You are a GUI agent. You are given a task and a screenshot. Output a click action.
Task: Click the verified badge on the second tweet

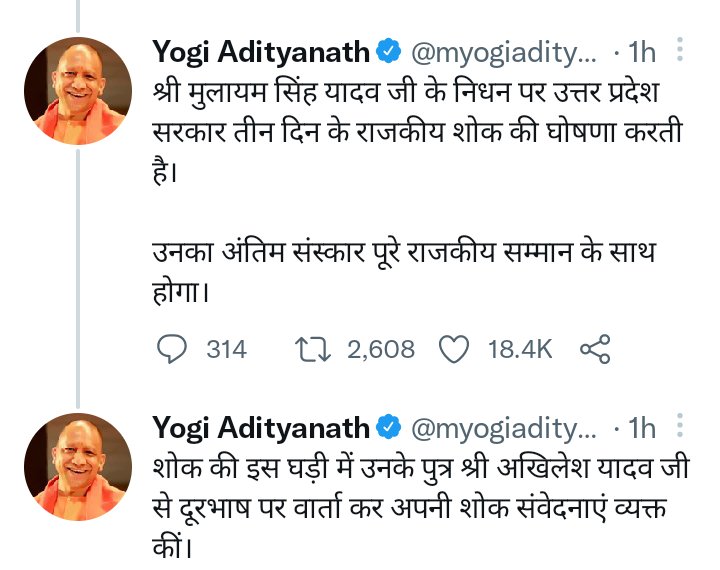(390, 429)
